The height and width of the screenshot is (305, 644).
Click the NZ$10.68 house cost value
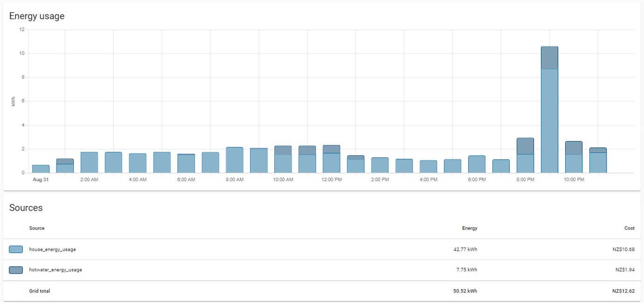tap(623, 249)
